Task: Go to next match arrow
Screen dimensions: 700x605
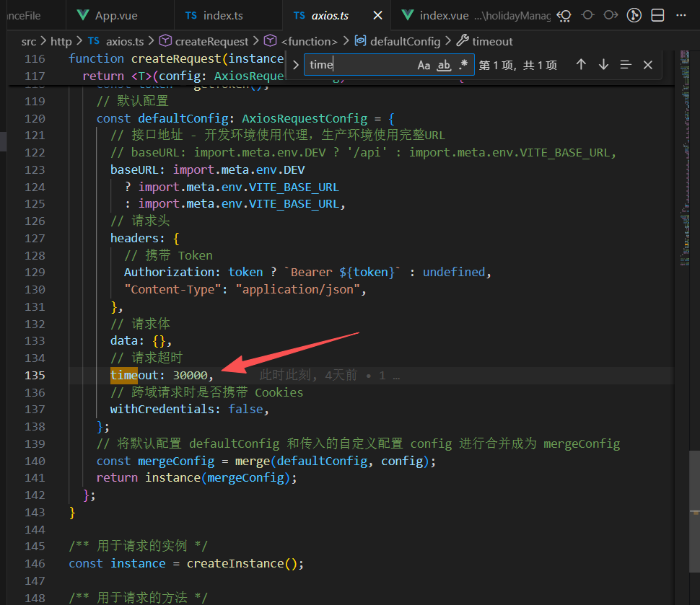Action: tap(603, 65)
